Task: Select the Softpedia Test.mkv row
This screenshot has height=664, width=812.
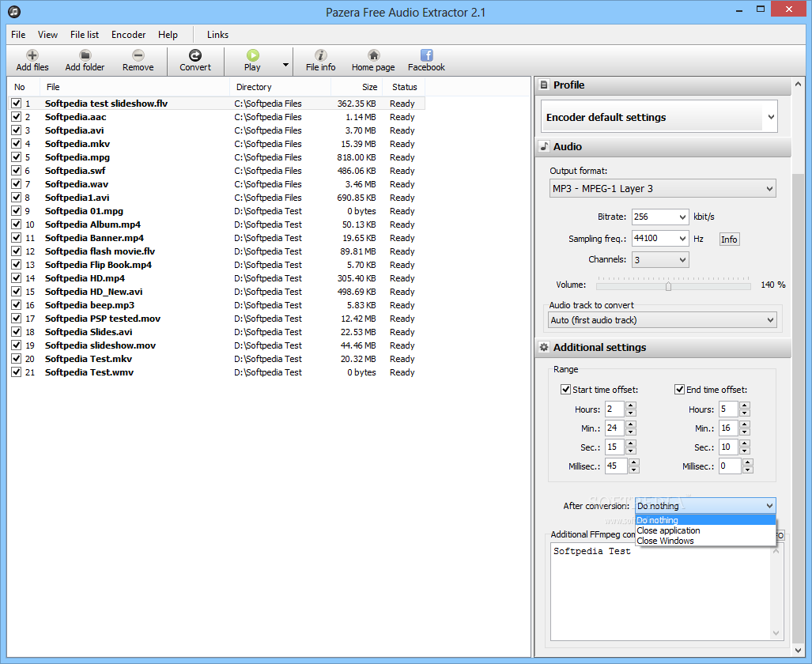Action: click(217, 359)
